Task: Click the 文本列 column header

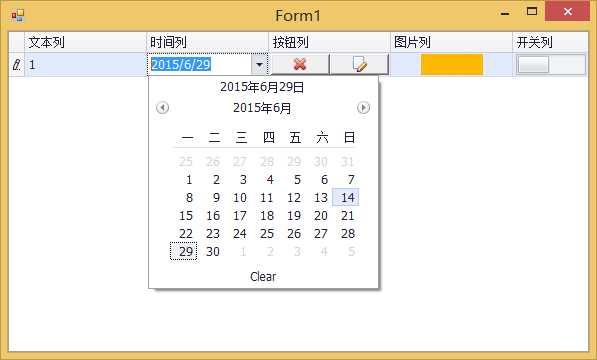Action: coord(85,42)
